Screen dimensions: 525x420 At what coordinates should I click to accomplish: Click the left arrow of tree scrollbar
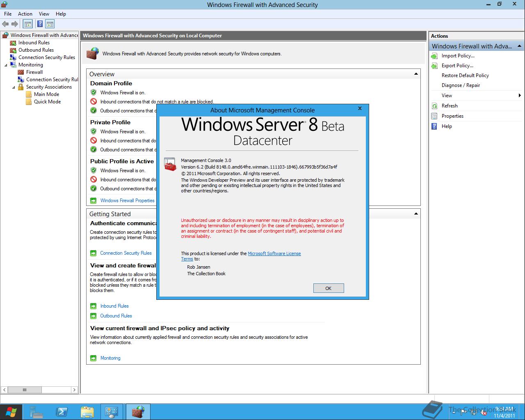click(5, 390)
